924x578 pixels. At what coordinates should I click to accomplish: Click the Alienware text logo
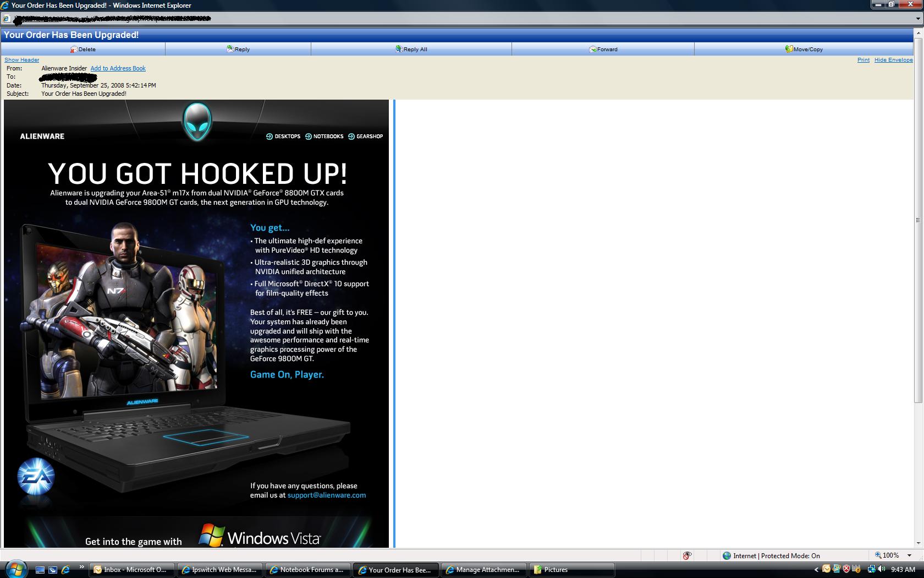[42, 137]
